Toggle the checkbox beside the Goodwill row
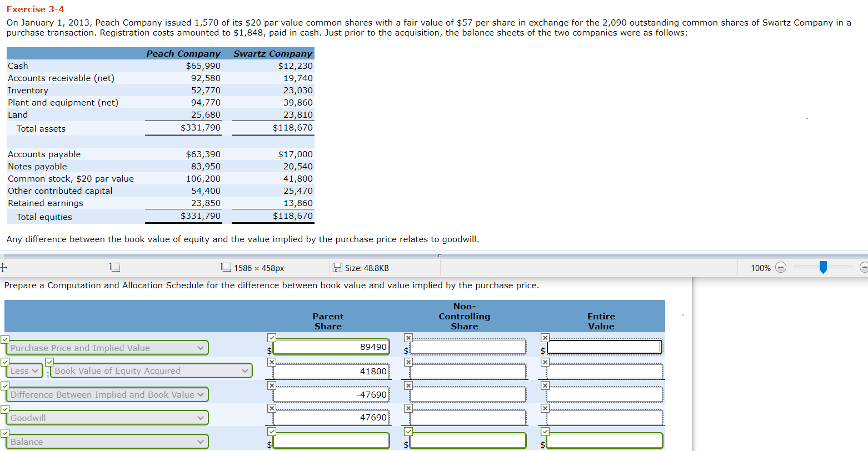This screenshot has height=451, width=868. [5, 409]
